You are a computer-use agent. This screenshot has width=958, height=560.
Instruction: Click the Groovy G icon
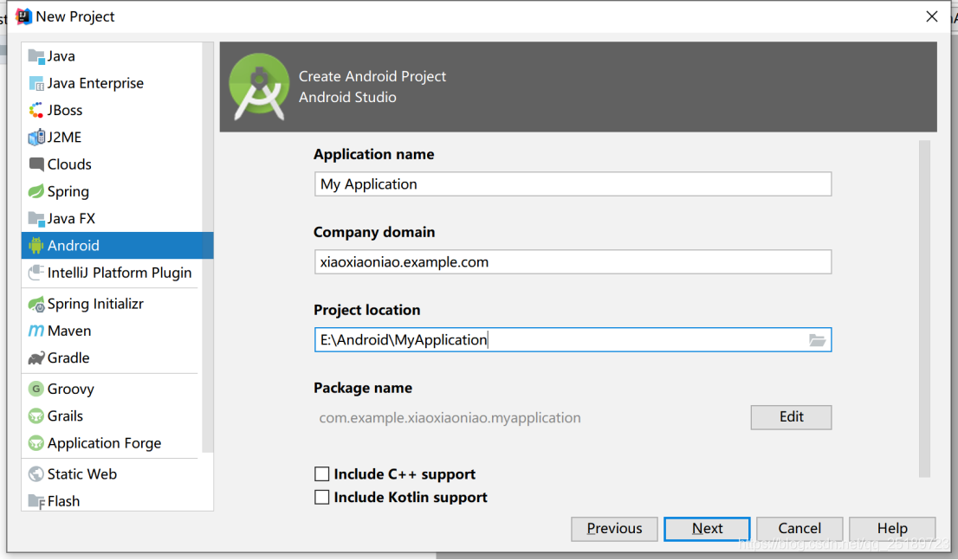(x=36, y=389)
